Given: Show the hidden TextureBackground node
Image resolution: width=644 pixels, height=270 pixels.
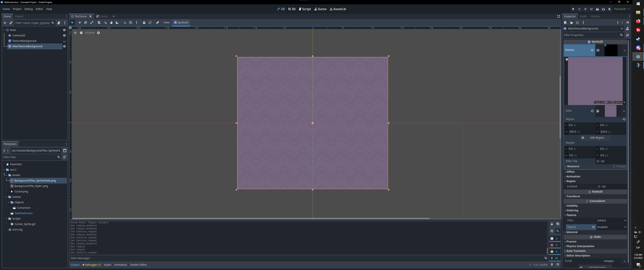Looking at the screenshot, I should tap(64, 41).
